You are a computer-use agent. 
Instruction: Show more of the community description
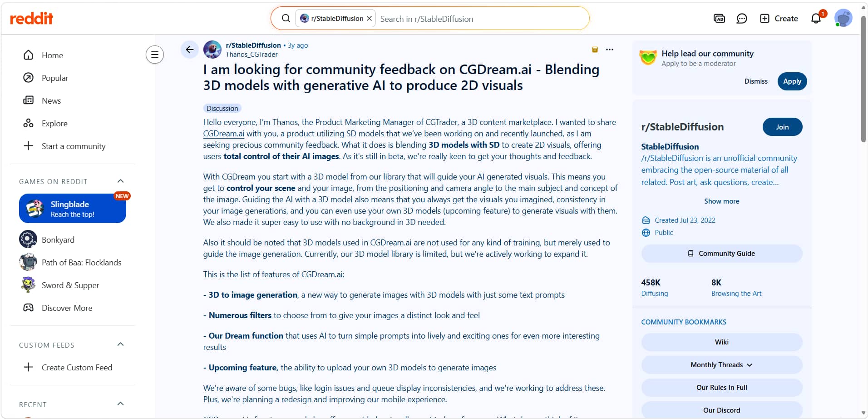pos(721,201)
